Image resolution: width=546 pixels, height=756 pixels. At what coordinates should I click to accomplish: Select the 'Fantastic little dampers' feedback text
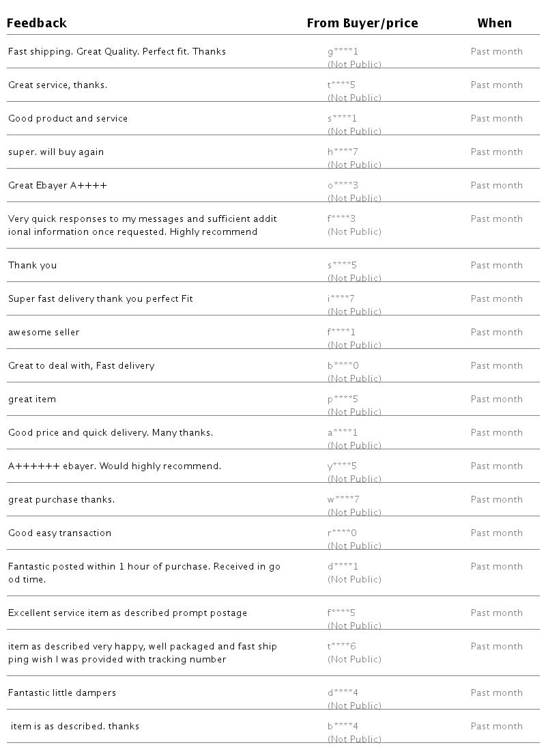(x=62, y=693)
